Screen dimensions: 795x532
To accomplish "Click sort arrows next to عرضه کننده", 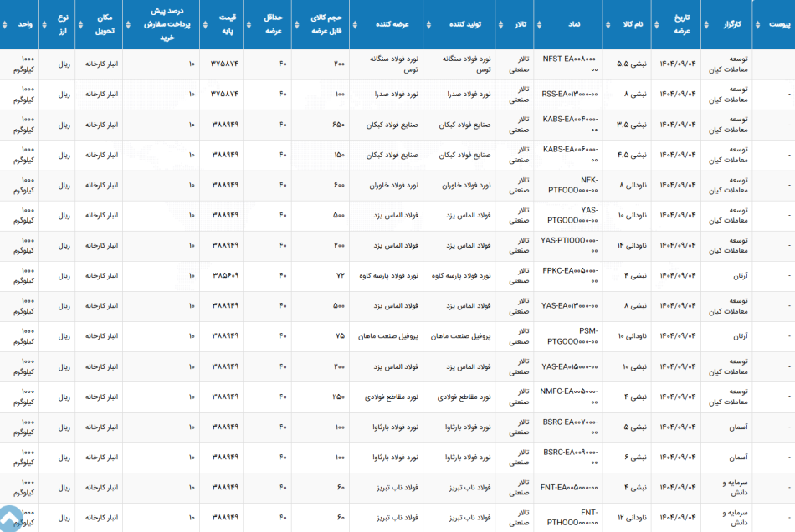I will tap(355, 24).
